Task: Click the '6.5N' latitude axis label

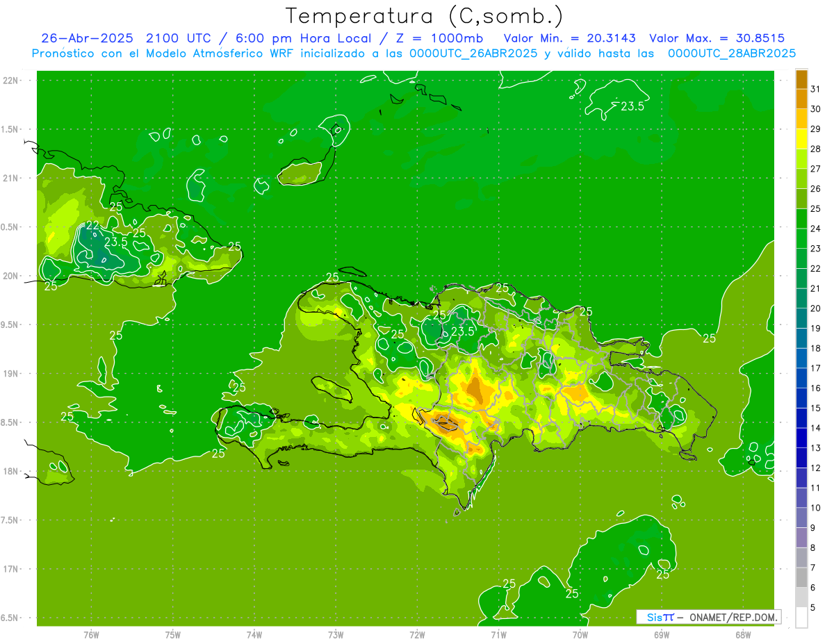Action: [9, 618]
